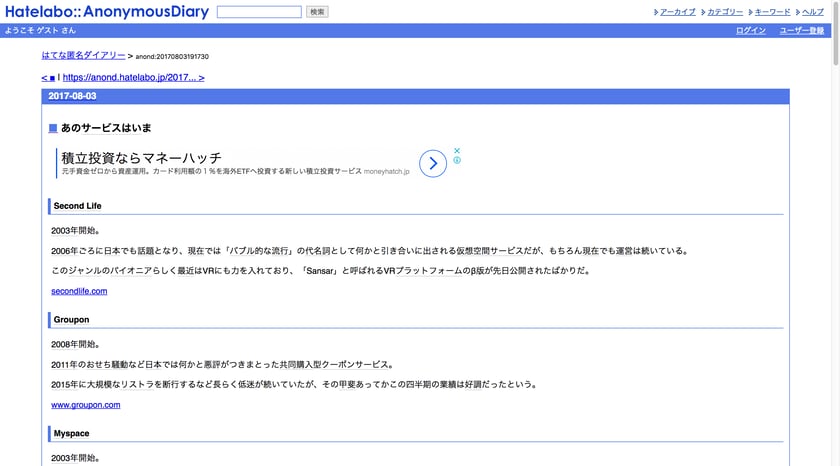Click the 検索 search button
This screenshot has width=840, height=466.
[x=317, y=12]
